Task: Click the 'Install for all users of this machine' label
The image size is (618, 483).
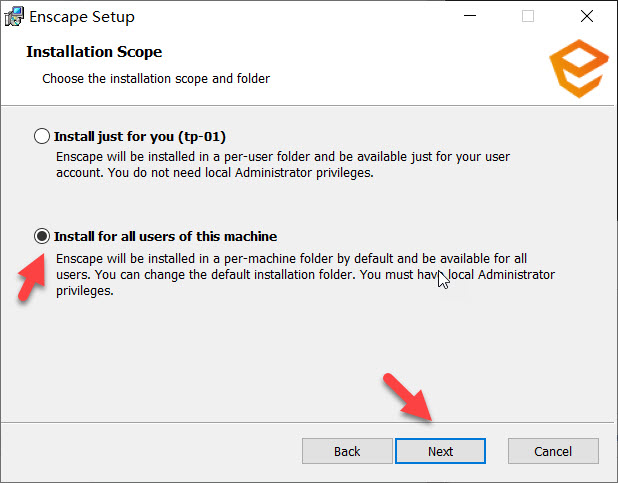Action: pyautogui.click(x=166, y=236)
